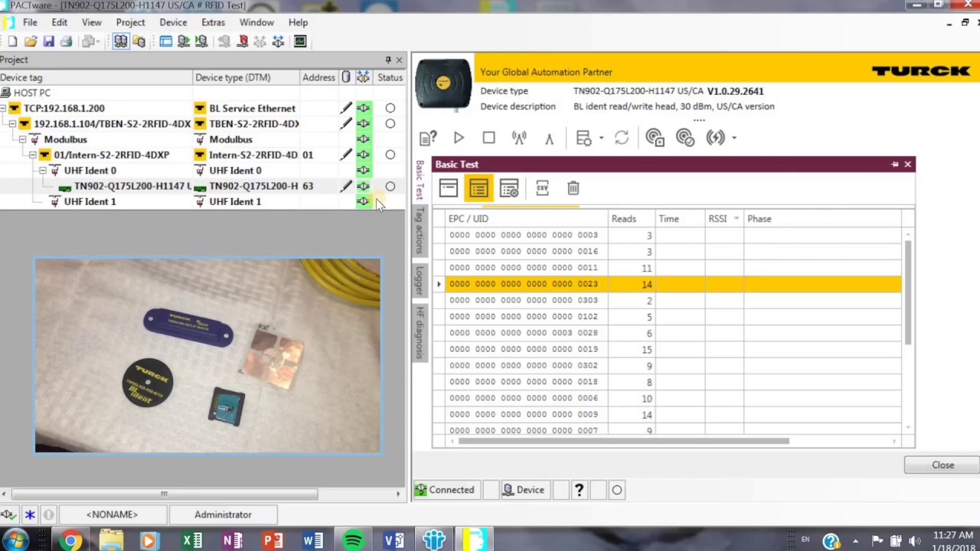Click the RF power waves icon
This screenshot has height=551, width=980.
pyautogui.click(x=715, y=138)
